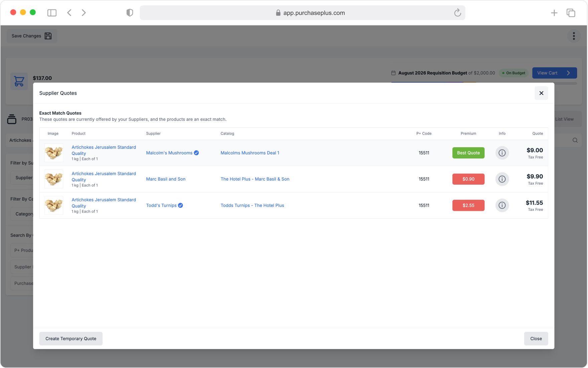
Task: Click the August 2026 Requisition Budget text
Action: (432, 73)
